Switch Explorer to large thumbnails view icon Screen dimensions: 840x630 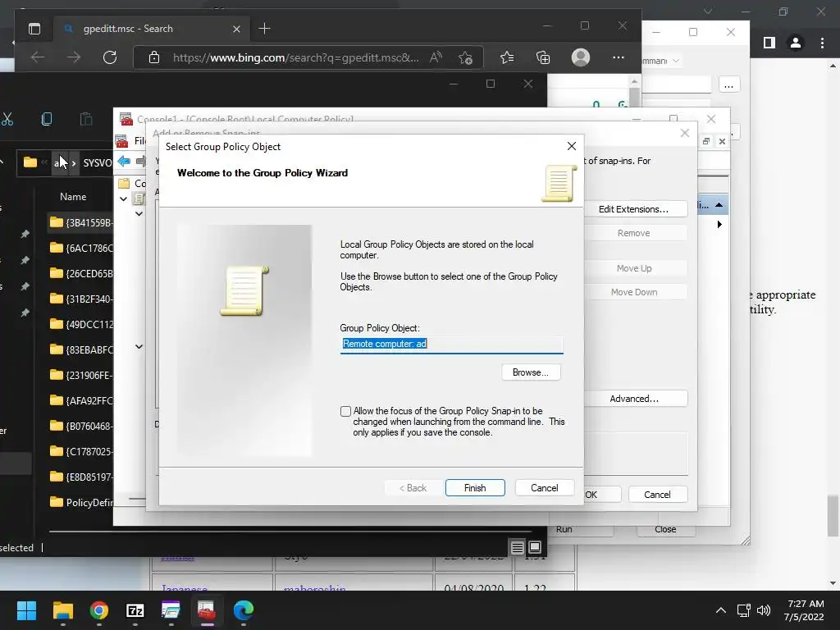tap(535, 547)
